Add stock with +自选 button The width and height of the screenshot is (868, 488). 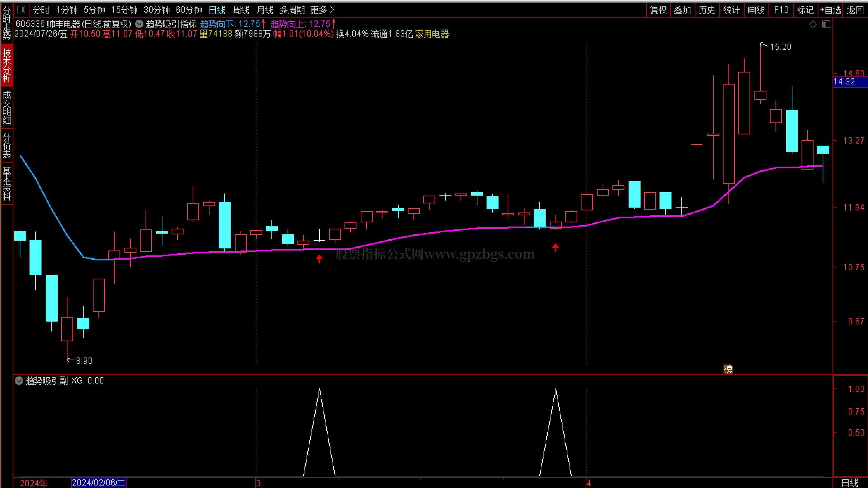click(x=831, y=10)
